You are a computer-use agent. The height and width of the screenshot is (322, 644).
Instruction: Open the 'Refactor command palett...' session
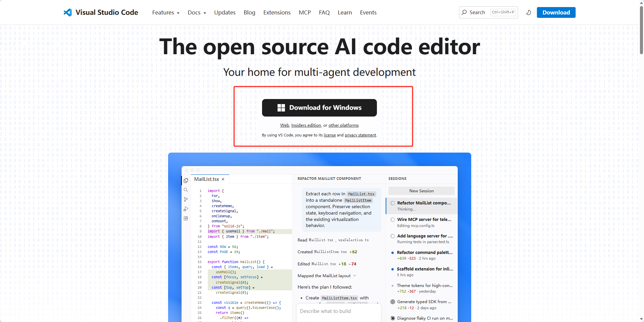[422, 255]
